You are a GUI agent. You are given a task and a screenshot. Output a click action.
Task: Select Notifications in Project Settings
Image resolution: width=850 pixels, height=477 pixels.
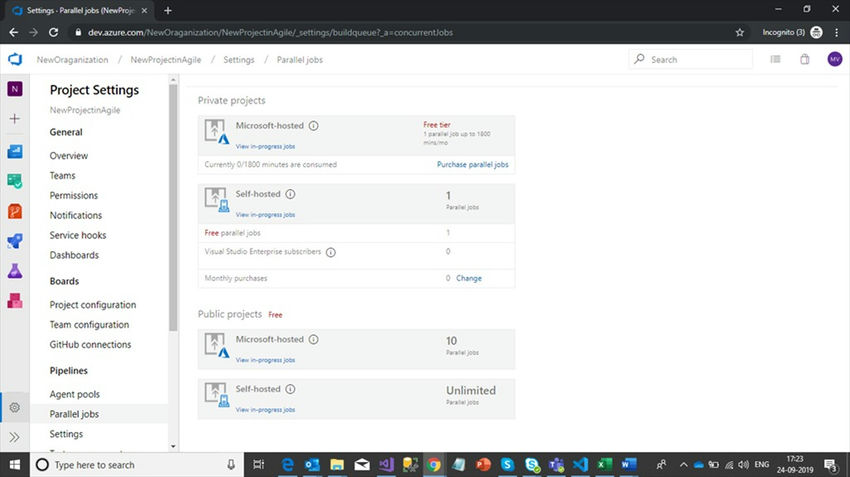coord(76,215)
